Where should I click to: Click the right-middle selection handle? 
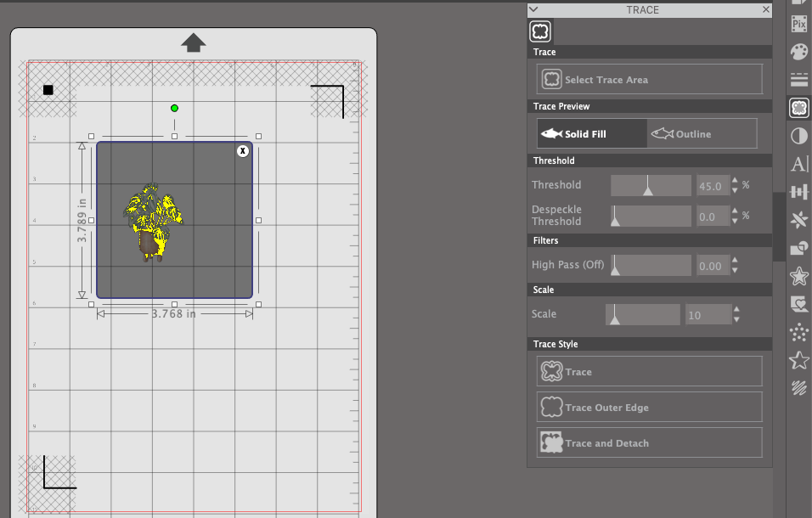(258, 221)
